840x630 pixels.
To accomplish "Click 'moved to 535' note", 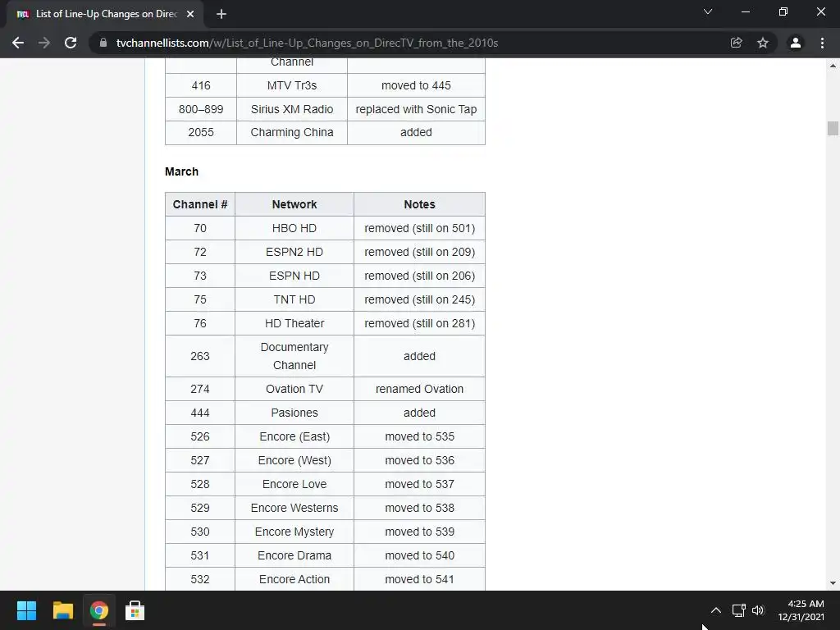I will click(x=419, y=436).
